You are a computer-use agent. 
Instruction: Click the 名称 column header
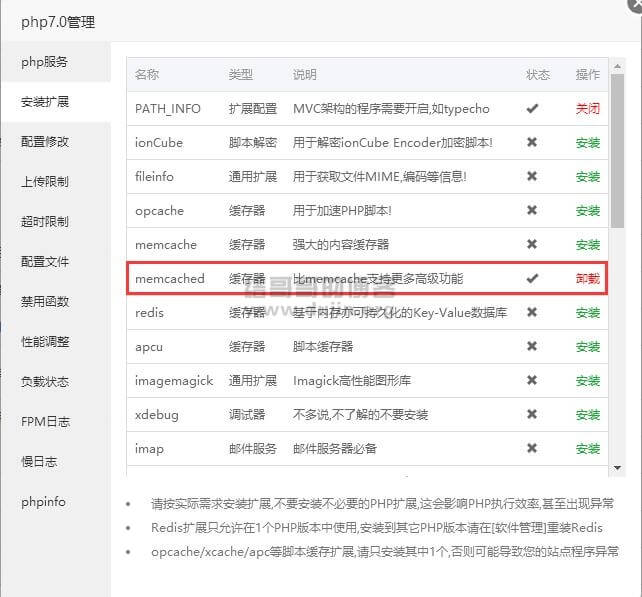pos(147,75)
